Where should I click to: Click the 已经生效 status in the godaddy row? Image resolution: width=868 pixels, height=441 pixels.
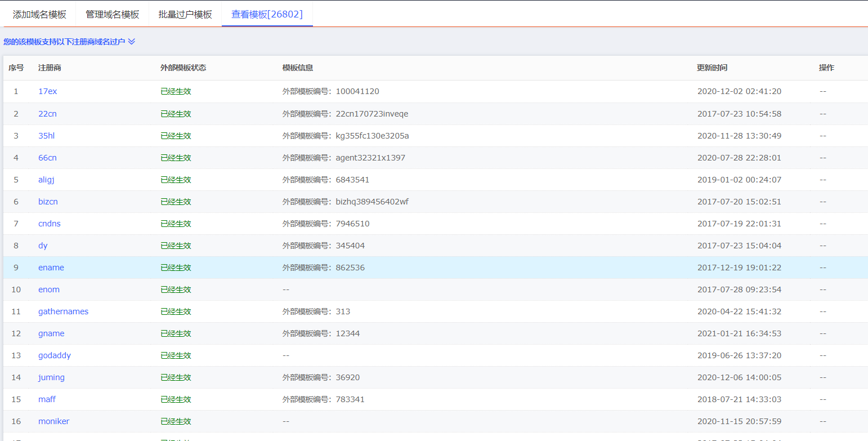pos(176,355)
